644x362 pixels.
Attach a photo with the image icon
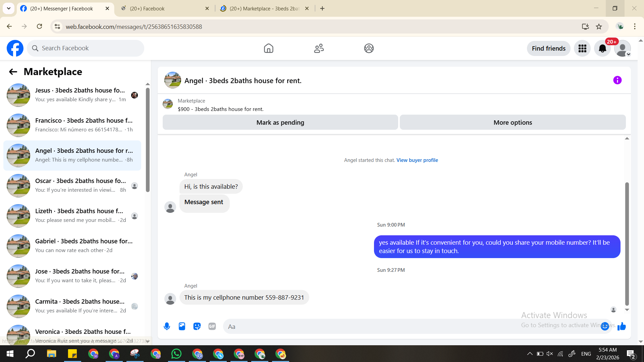point(182,326)
